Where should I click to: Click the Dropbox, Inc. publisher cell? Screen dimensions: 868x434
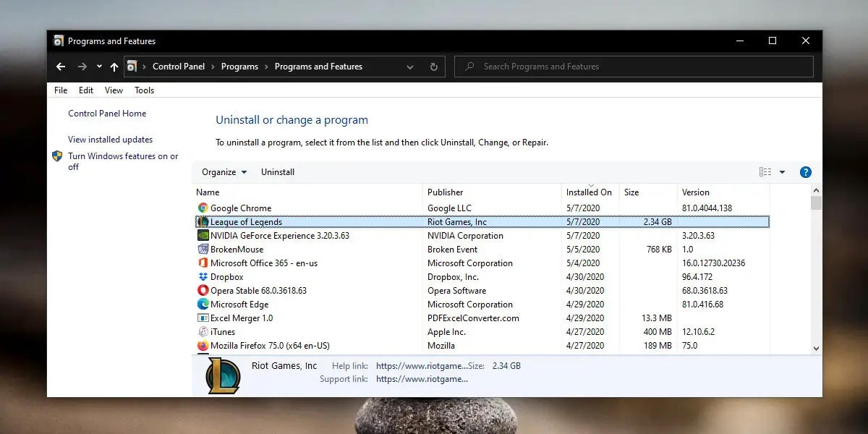[x=453, y=277]
